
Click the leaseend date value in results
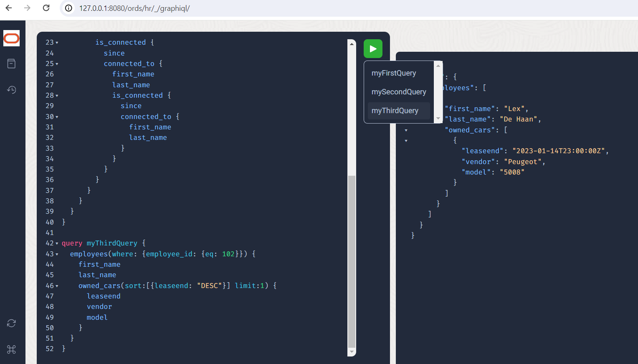(x=558, y=151)
